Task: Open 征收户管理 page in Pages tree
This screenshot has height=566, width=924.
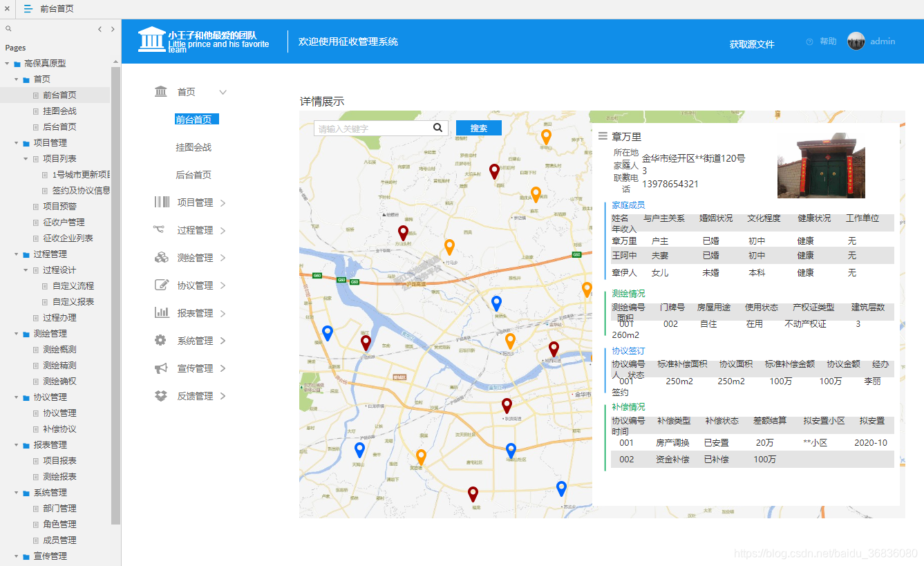Action: click(x=64, y=223)
